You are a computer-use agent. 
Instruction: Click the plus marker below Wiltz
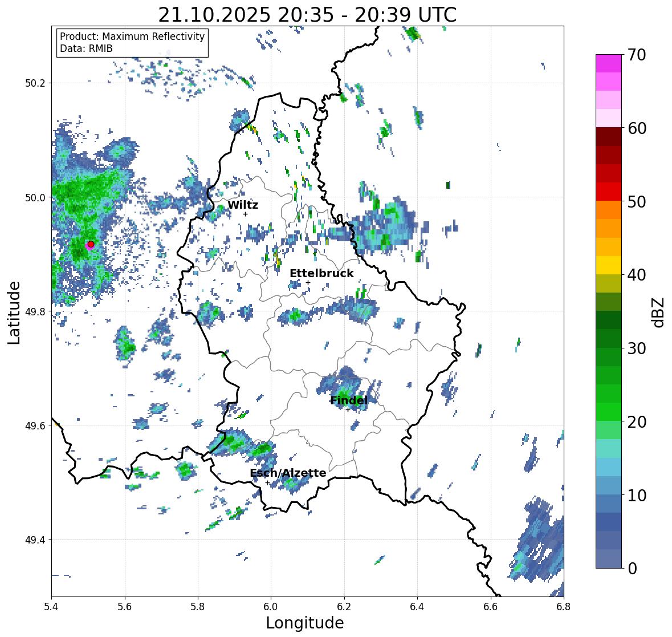pyautogui.click(x=245, y=214)
